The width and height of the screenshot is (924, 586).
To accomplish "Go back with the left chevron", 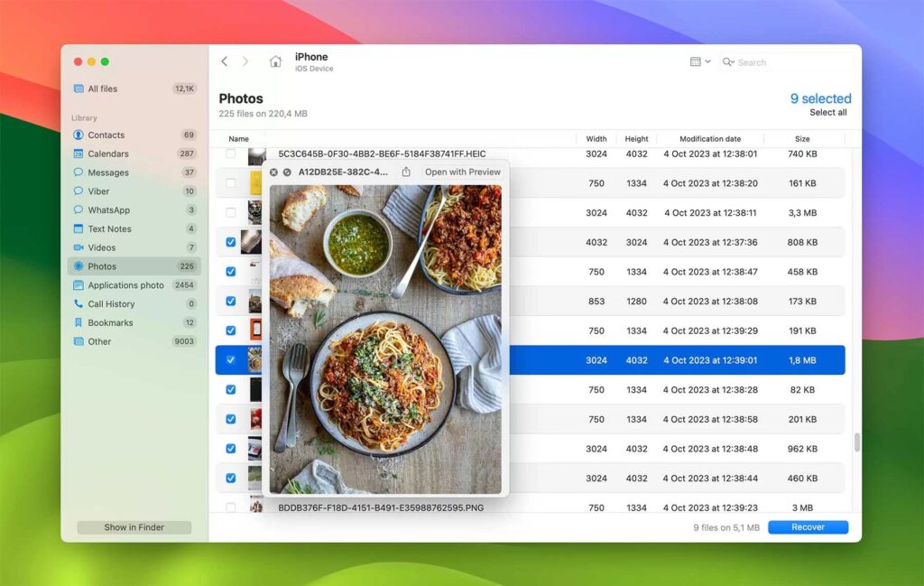I will pos(225,61).
